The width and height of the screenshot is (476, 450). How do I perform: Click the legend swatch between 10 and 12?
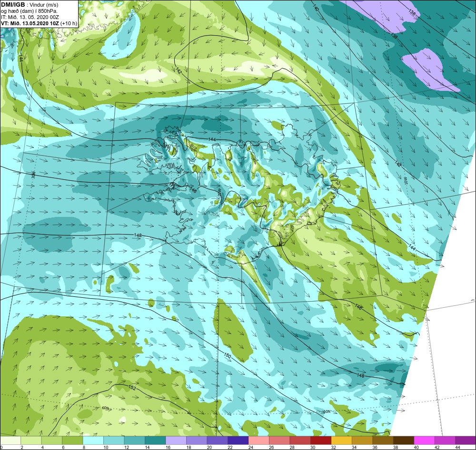click(114, 440)
